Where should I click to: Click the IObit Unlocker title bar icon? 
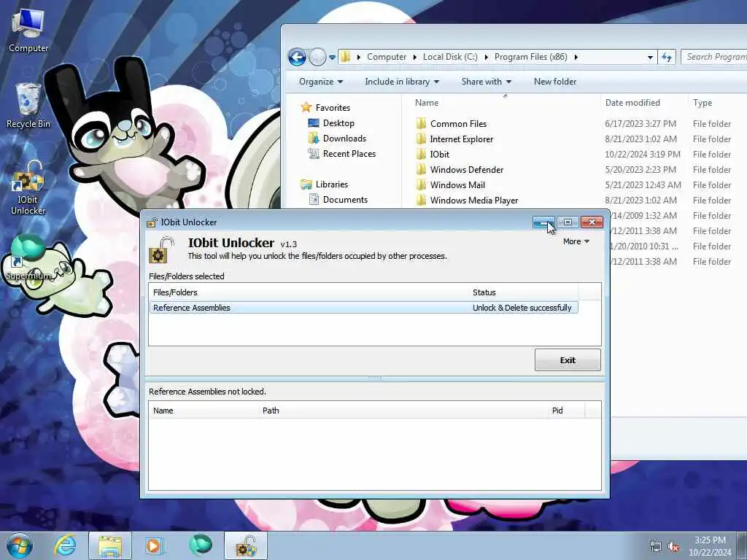pos(152,222)
